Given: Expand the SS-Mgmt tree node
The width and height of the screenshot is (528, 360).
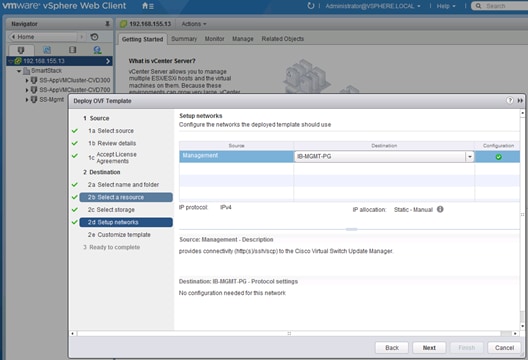Looking at the screenshot, I should pos(27,100).
